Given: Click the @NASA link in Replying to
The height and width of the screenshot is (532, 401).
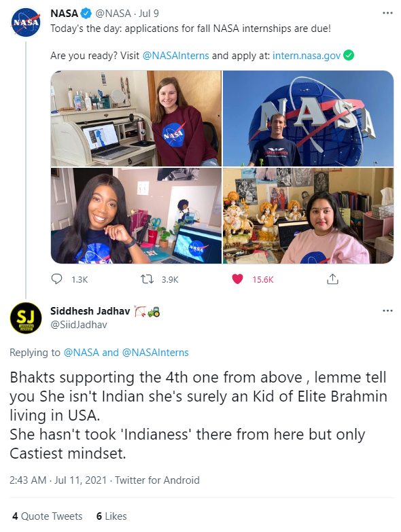Looking at the screenshot, I should point(82,353).
